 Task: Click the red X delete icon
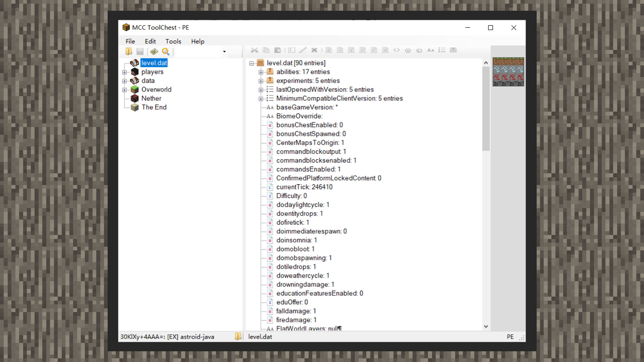314,50
